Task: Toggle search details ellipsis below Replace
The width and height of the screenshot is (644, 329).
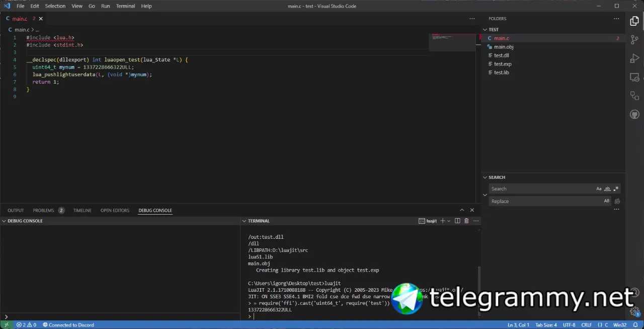Action: coord(616,210)
